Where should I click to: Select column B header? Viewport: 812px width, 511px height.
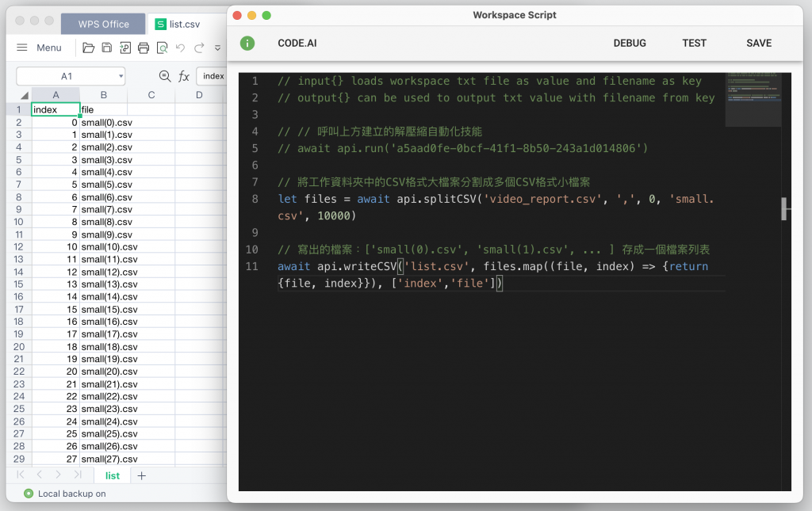(104, 95)
